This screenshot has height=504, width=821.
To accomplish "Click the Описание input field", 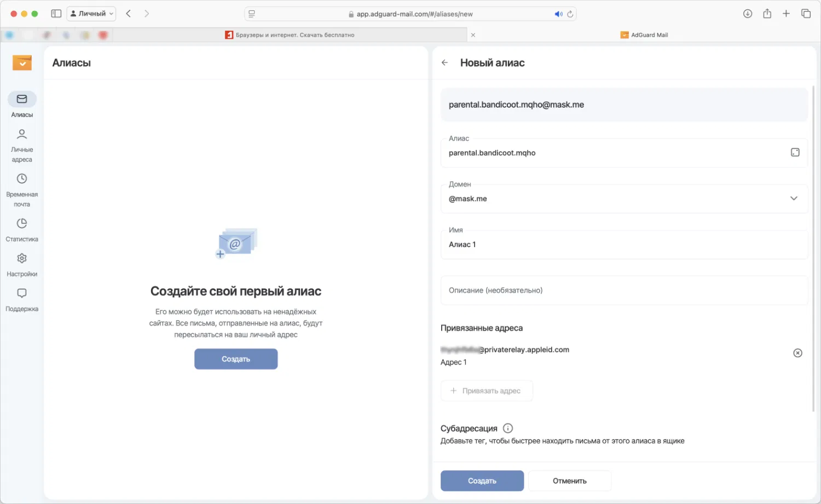I will click(x=624, y=291).
